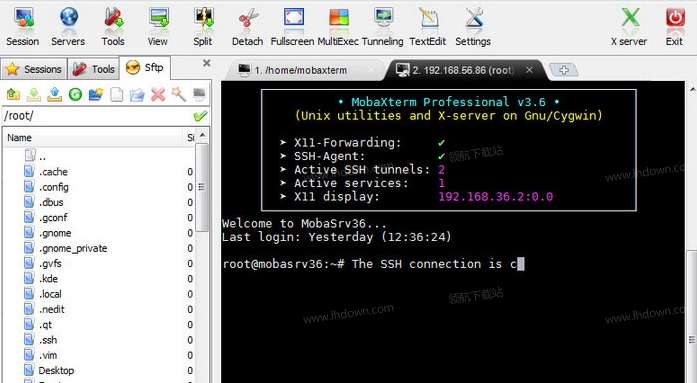
Task: Click the 'Last login: Yesterday' terminal line
Action: click(x=337, y=237)
